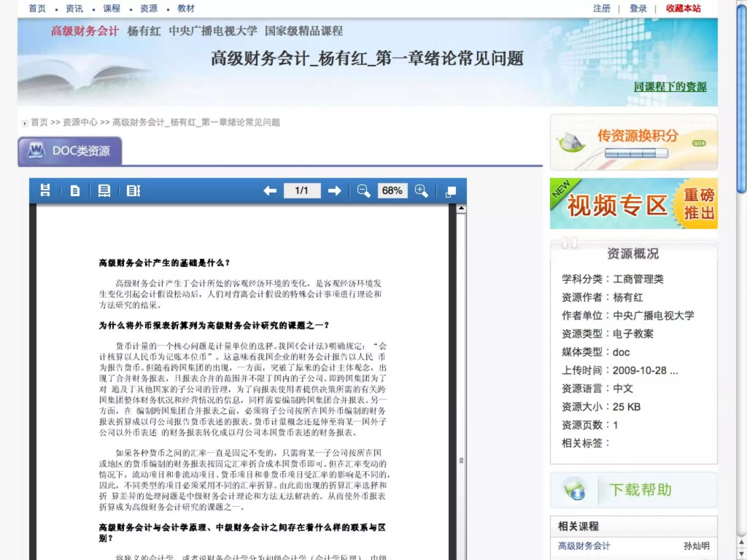Click the 同课程下的资源 link
The height and width of the screenshot is (560, 747).
(670, 87)
